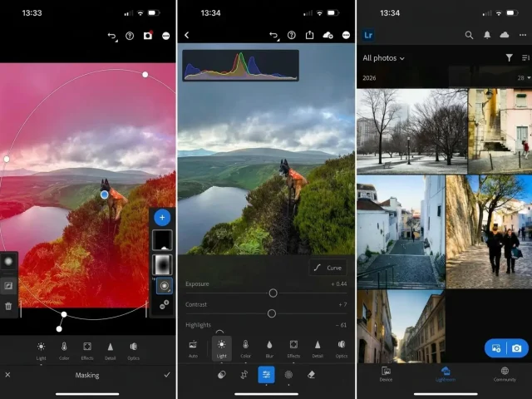Open crop and rotate tool
This screenshot has width=532, height=399.
tap(244, 375)
